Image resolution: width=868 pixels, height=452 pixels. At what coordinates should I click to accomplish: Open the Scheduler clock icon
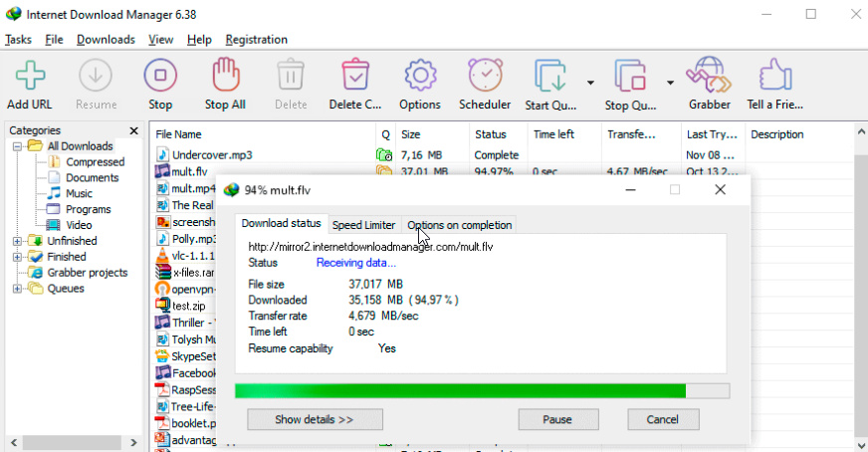tap(486, 75)
